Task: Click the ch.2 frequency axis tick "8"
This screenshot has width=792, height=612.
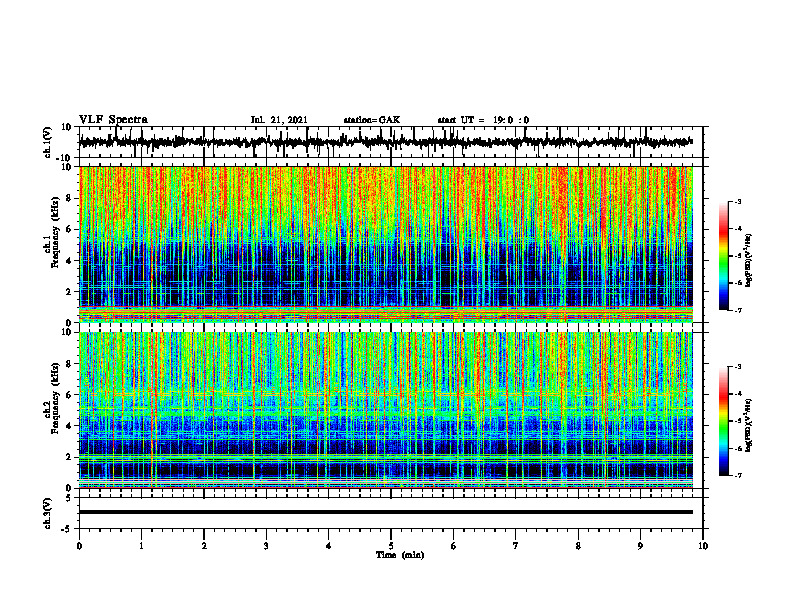Action: tap(69, 364)
